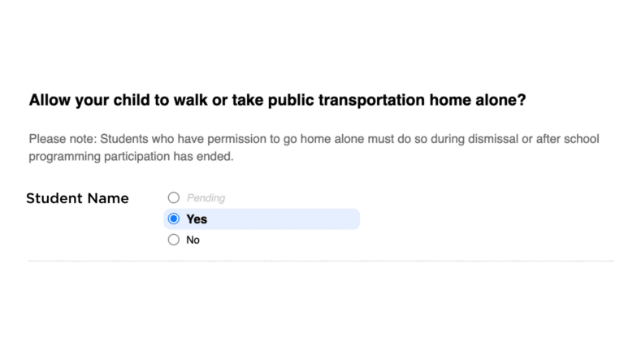
Task: Click the walk home alone question heading
Action: (x=277, y=100)
